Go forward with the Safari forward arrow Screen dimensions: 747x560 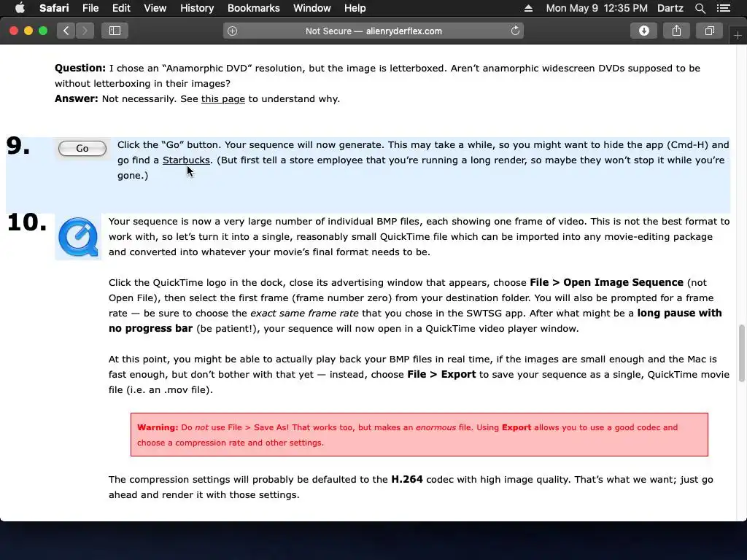click(85, 31)
